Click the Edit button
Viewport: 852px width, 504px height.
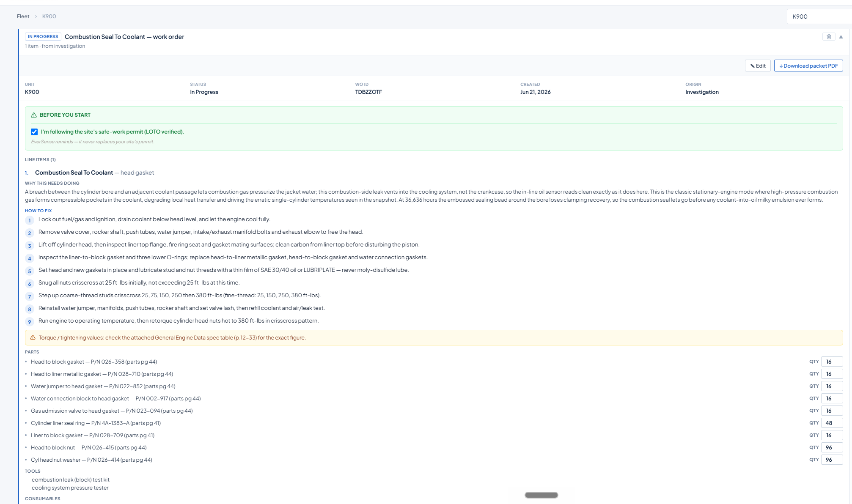[x=758, y=66]
